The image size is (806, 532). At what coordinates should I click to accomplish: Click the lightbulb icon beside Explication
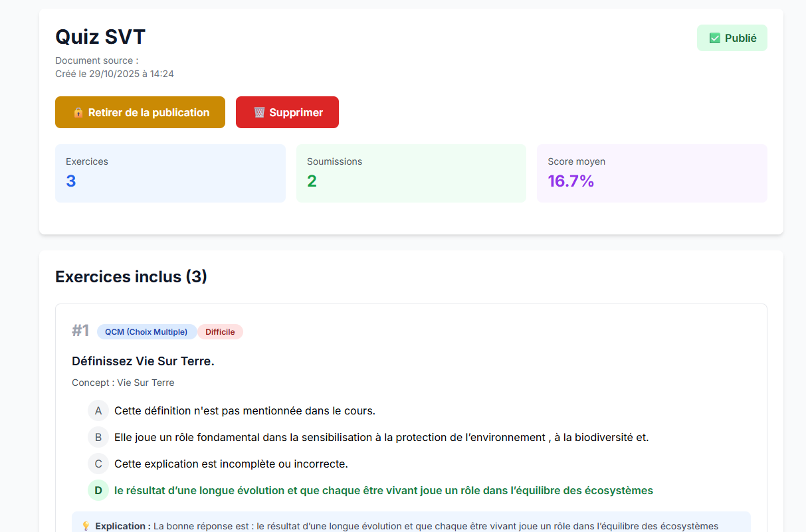click(86, 526)
